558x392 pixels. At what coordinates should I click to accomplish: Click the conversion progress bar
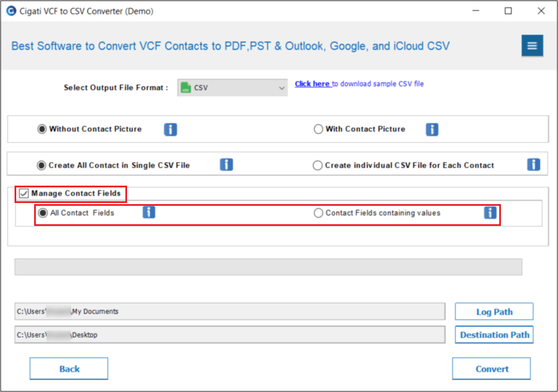(268, 267)
